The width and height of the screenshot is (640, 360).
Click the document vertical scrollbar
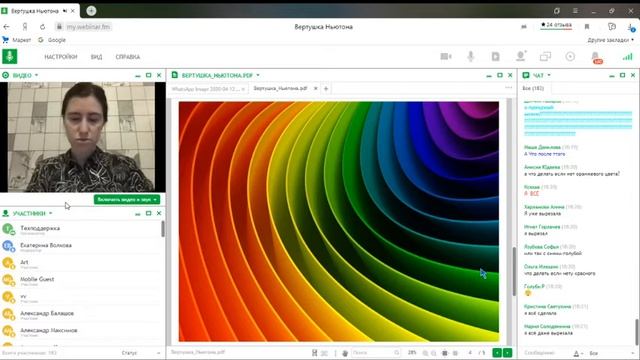click(514, 271)
